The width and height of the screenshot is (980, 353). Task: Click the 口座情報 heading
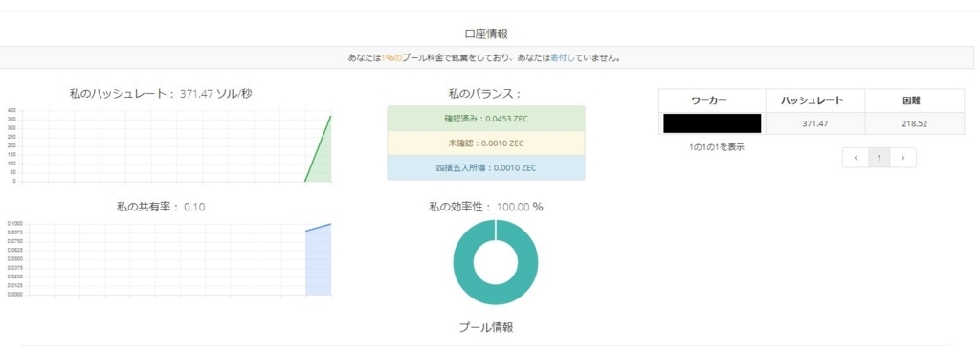(486, 33)
